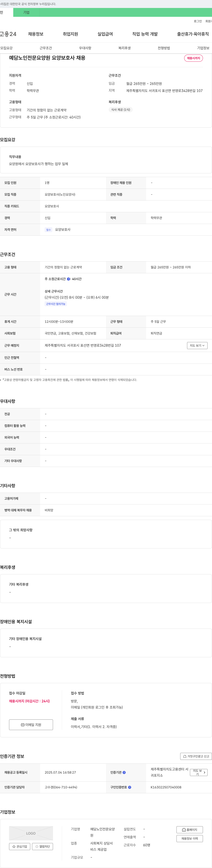Click the 퇴직급여 value 퇴직연금
The width and height of the screenshot is (212, 868).
tap(156, 333)
